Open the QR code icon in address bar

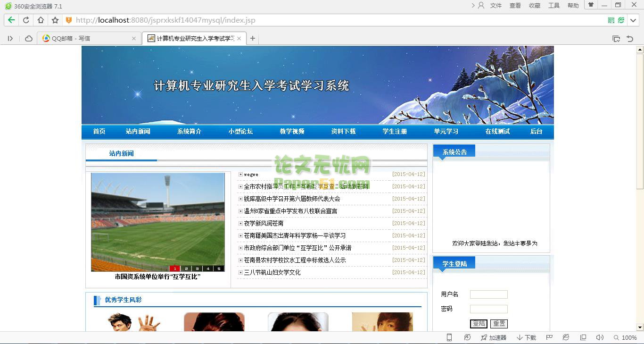(x=611, y=20)
